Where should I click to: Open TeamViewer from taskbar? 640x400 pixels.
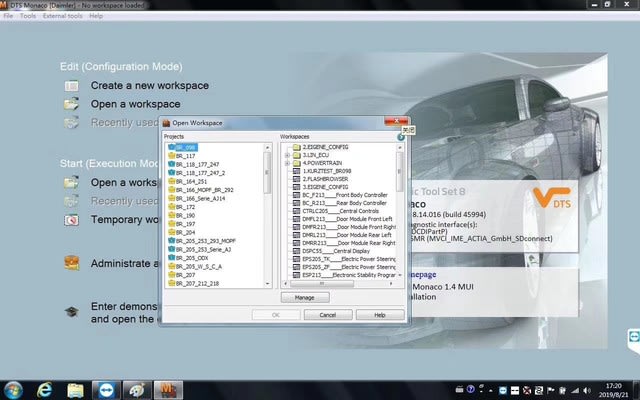point(107,391)
